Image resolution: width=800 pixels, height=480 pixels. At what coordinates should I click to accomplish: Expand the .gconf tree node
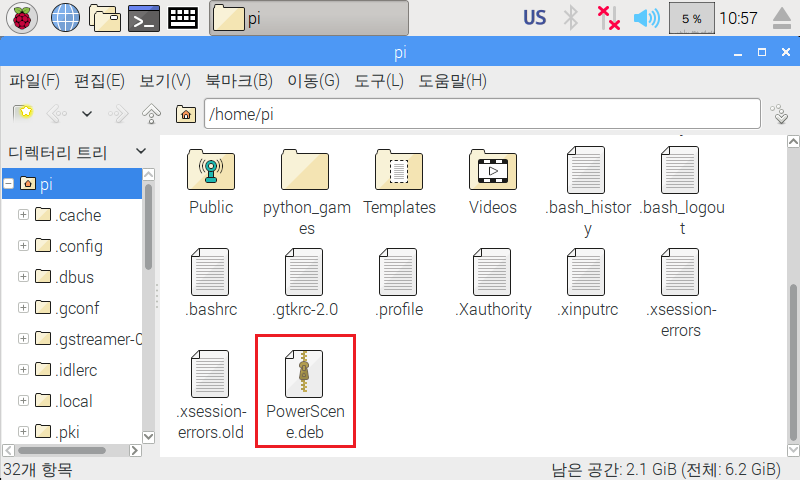tap(23, 308)
